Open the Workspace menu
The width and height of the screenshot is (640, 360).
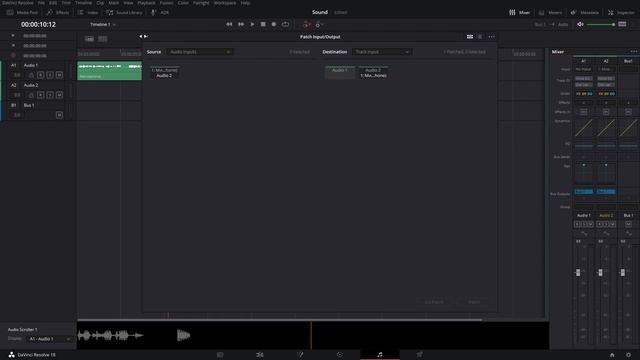tap(225, 3)
